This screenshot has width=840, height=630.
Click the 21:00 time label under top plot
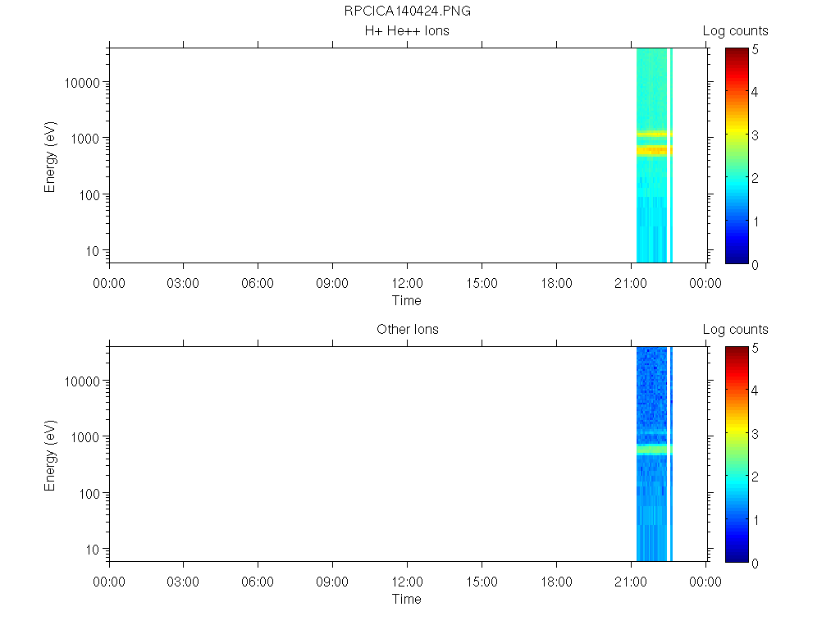tap(631, 283)
